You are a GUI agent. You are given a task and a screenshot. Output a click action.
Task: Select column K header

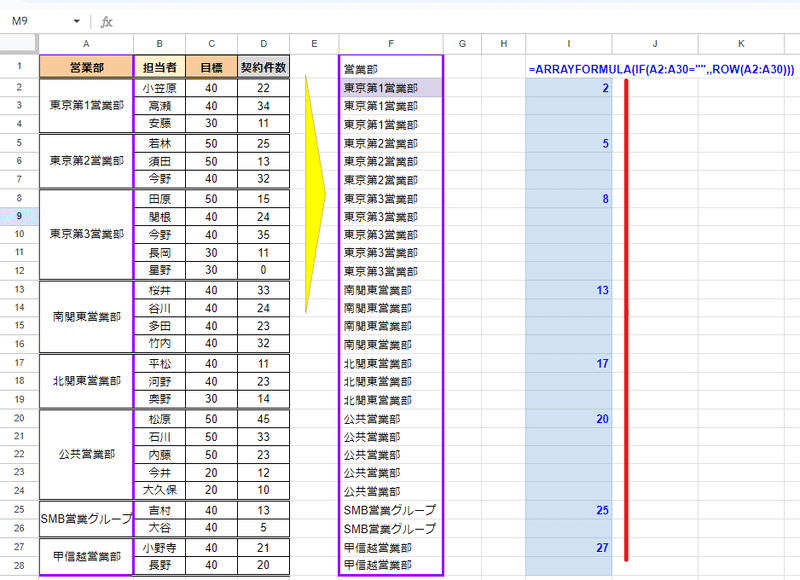741,44
